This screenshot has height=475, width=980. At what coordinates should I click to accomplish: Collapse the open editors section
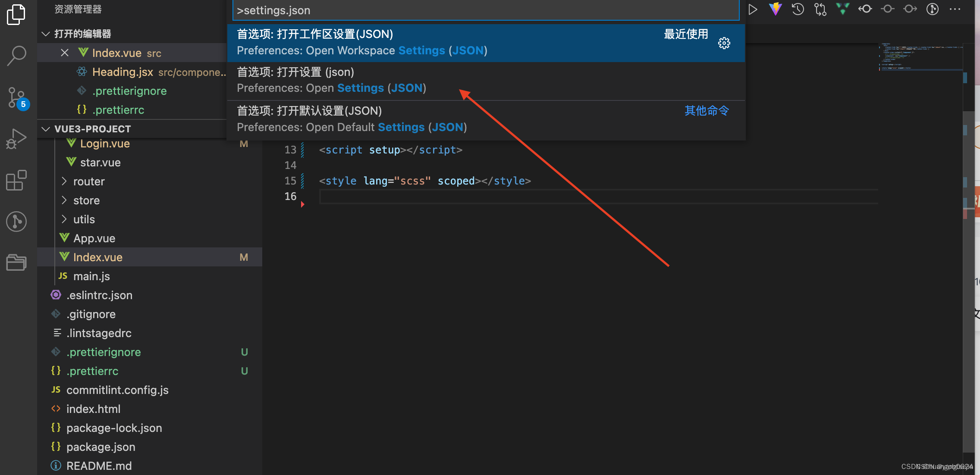click(45, 34)
